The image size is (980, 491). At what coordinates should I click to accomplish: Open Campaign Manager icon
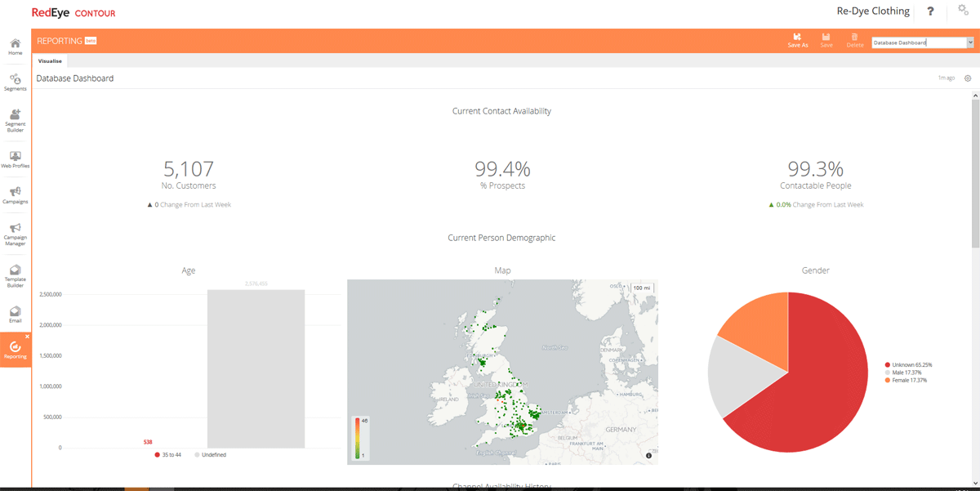(15, 233)
